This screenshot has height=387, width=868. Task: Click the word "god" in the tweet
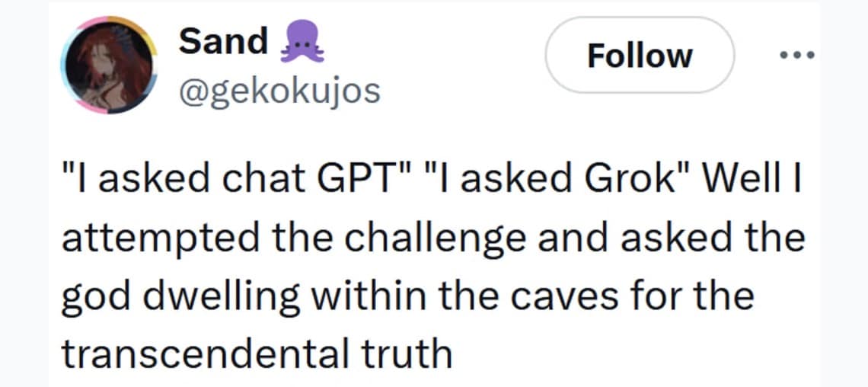[x=90, y=297]
